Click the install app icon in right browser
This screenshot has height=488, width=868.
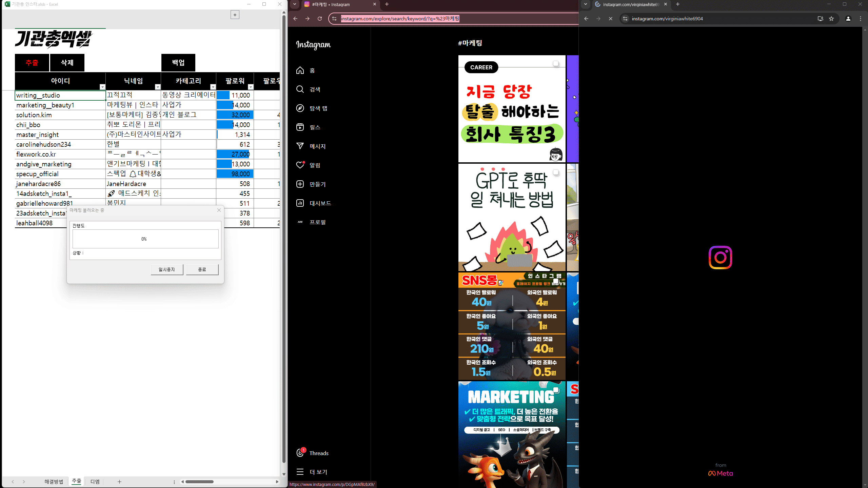pyautogui.click(x=821, y=19)
